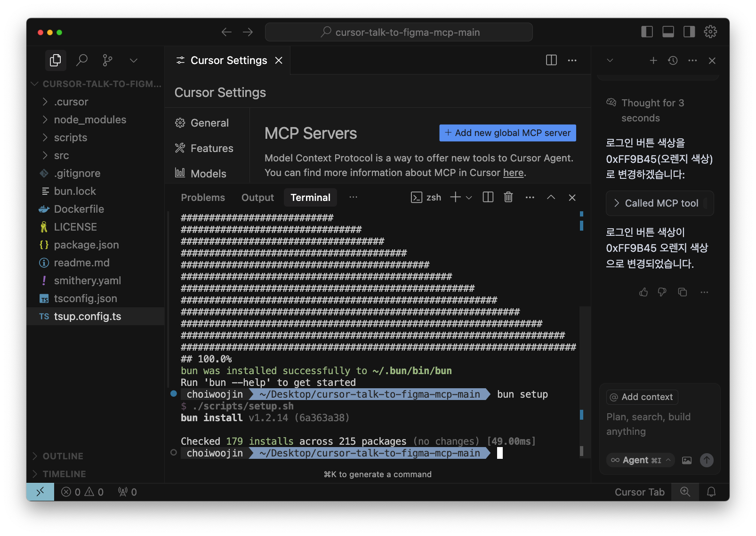This screenshot has width=756, height=536.
Task: Click the zsh terminal profile label
Action: (426, 197)
